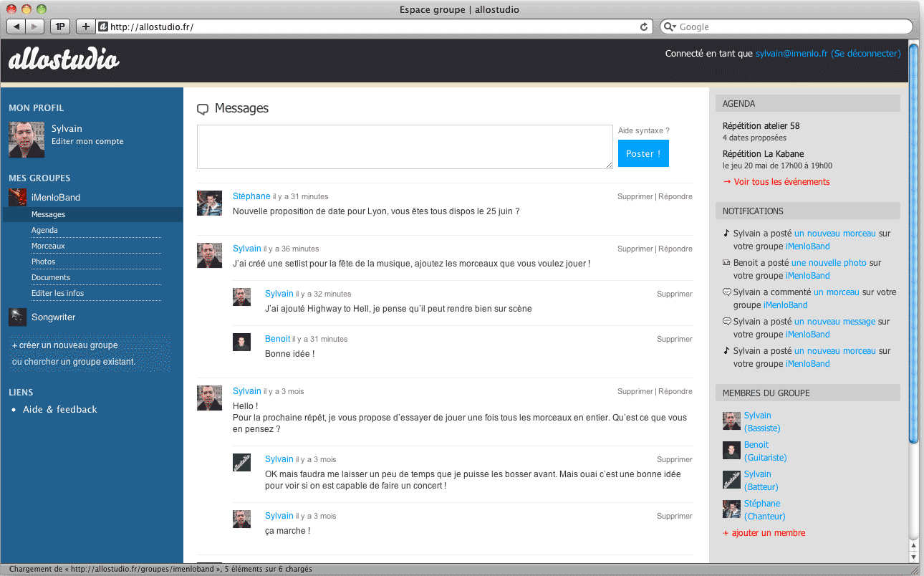Screen dimensions: 924x576
Task: Click créer un nouveau groupe
Action: tap(65, 345)
